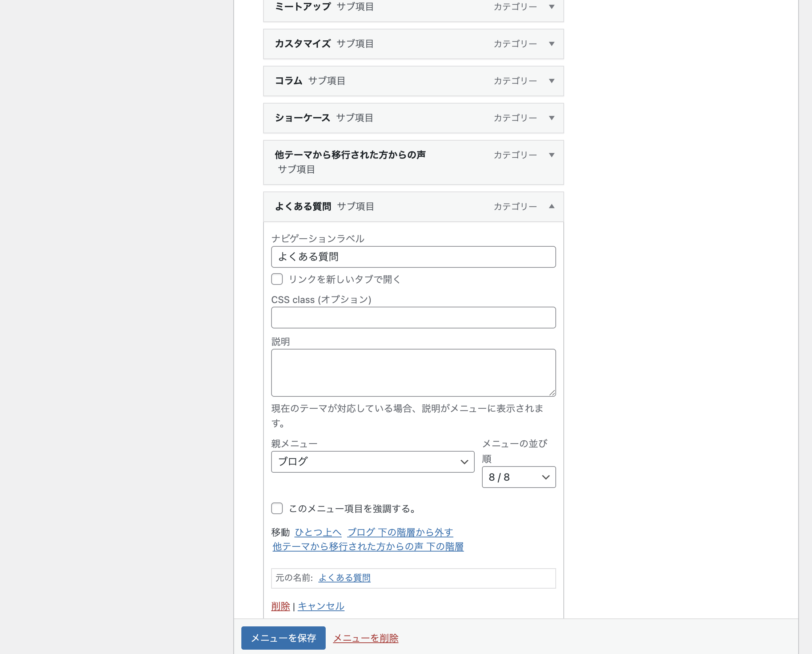Expand the ミートアップ menu item arrow

[x=551, y=7]
